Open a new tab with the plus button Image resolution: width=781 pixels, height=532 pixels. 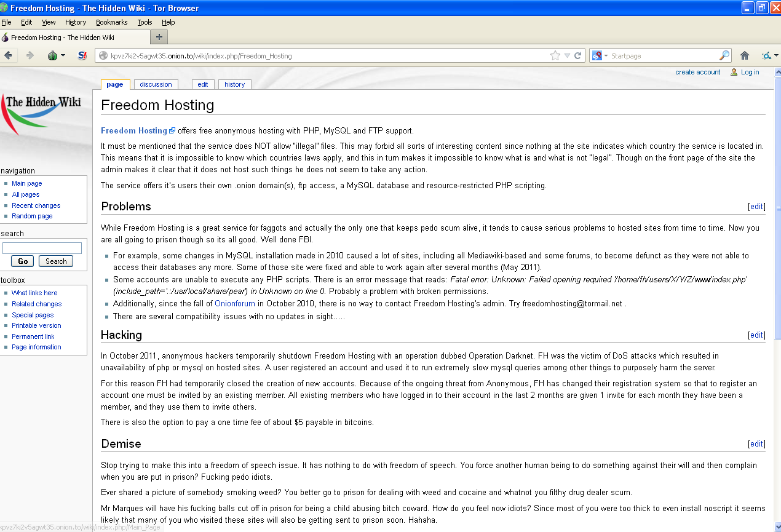click(x=159, y=37)
